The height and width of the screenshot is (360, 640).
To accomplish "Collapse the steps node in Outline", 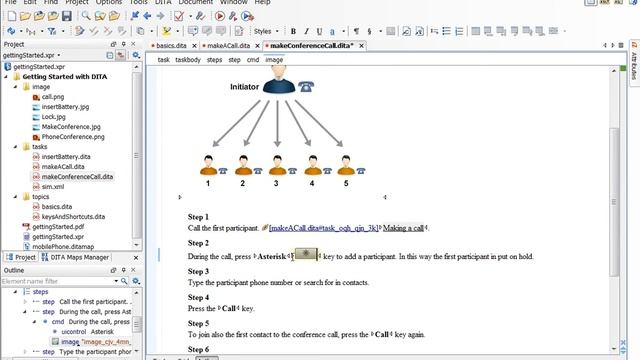I will point(16,292).
